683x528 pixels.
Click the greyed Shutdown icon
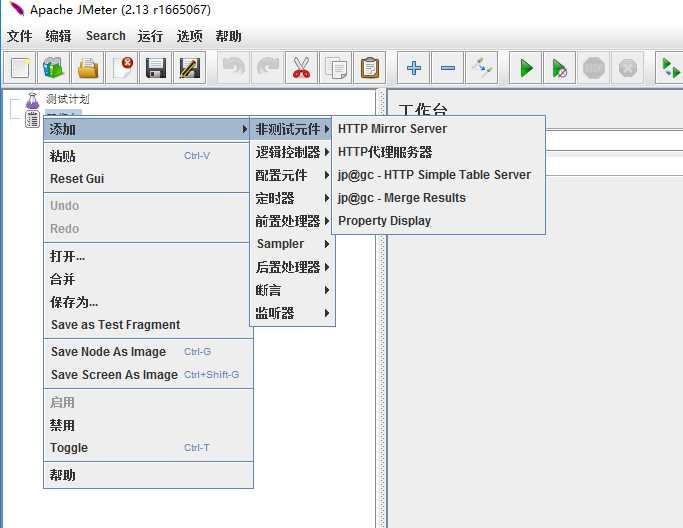point(627,68)
